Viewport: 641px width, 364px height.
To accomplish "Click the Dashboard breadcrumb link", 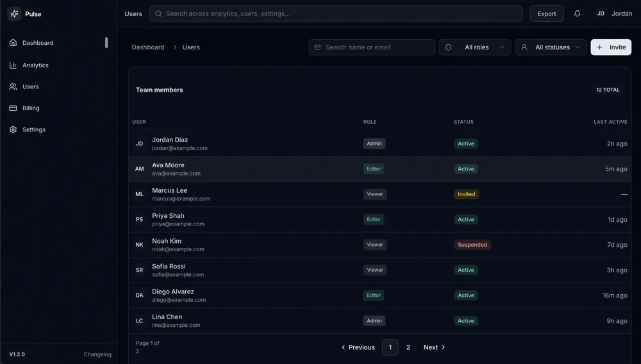I will pos(148,47).
